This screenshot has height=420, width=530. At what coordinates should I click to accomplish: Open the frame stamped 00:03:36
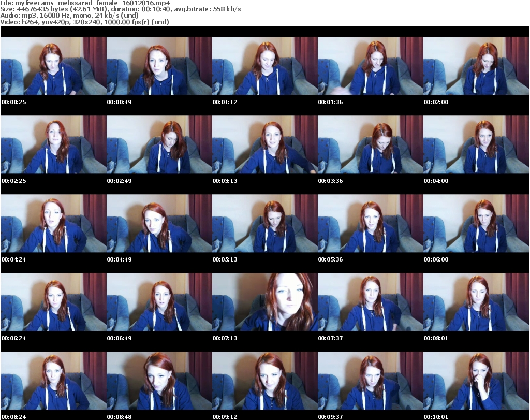pos(371,144)
